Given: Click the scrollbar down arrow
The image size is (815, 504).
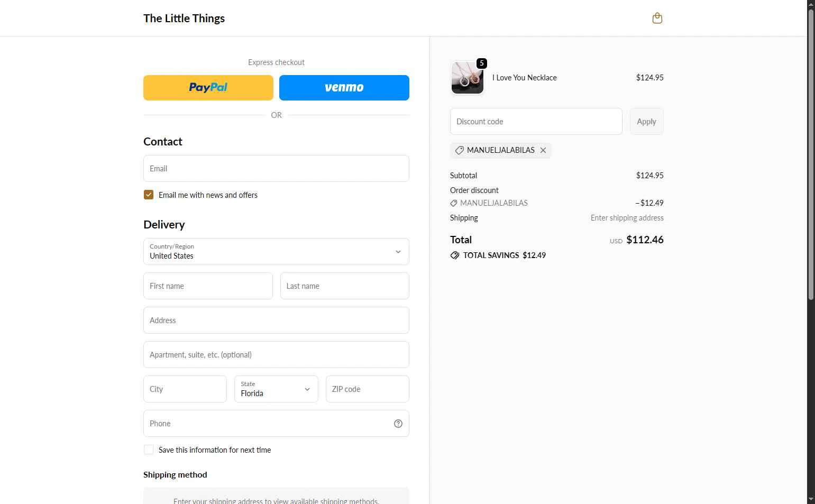Looking at the screenshot, I should click(x=811, y=499).
